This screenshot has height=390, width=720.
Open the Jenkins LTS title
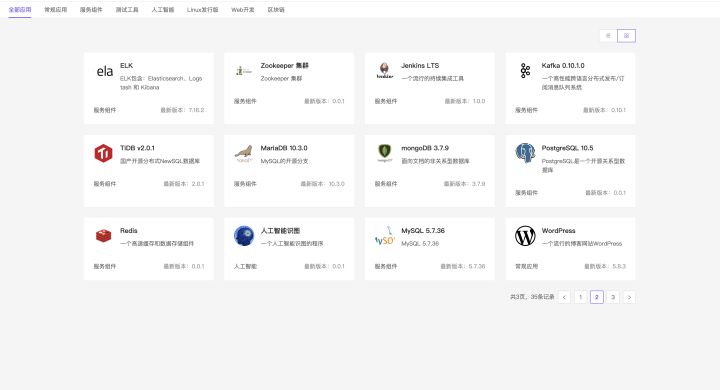click(420, 66)
